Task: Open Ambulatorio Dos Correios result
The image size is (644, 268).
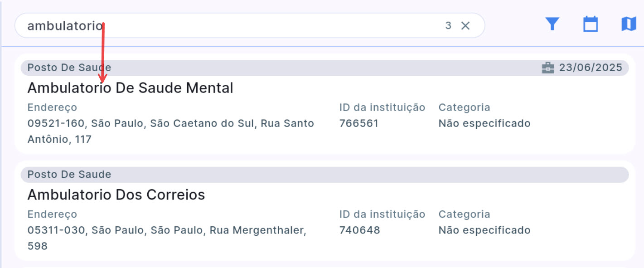Action: (x=116, y=195)
